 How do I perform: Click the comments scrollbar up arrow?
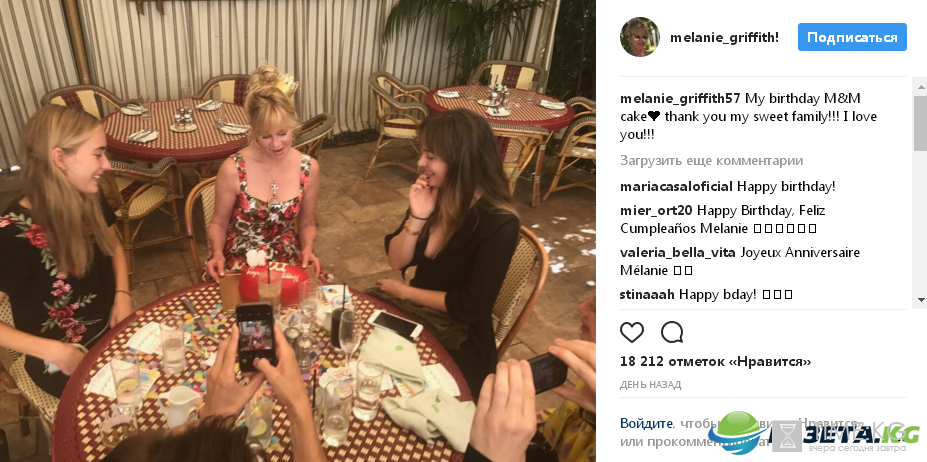(920, 87)
